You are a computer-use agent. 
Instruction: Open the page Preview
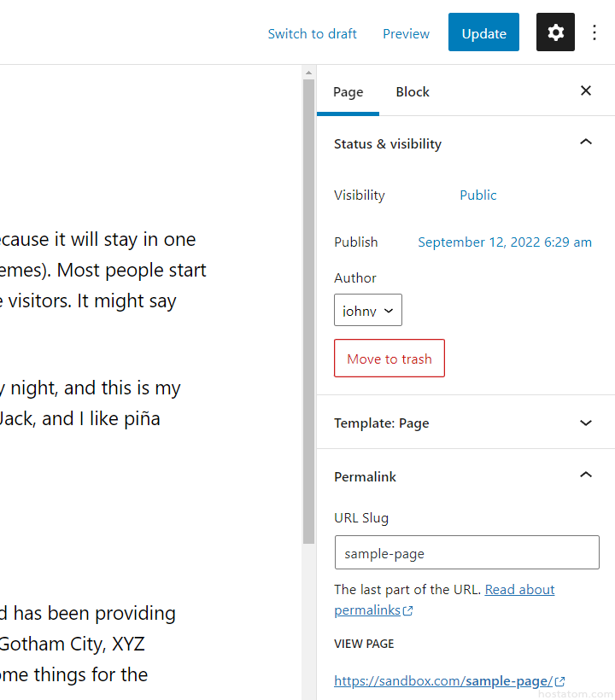[x=406, y=34]
